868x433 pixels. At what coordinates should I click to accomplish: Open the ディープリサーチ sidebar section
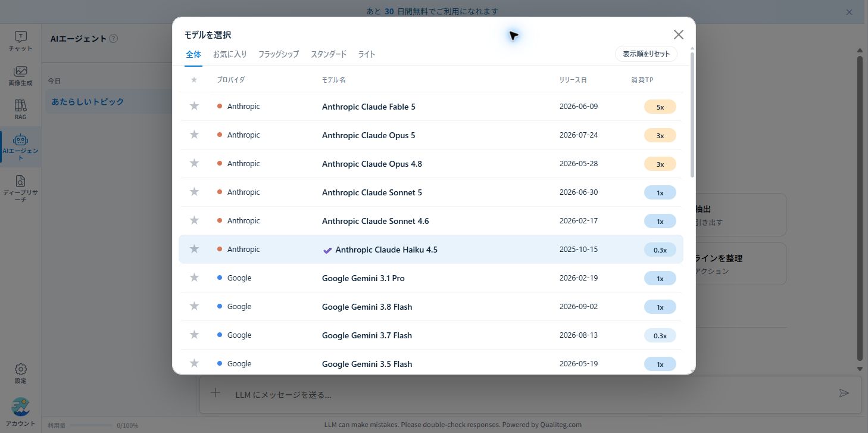[20, 189]
